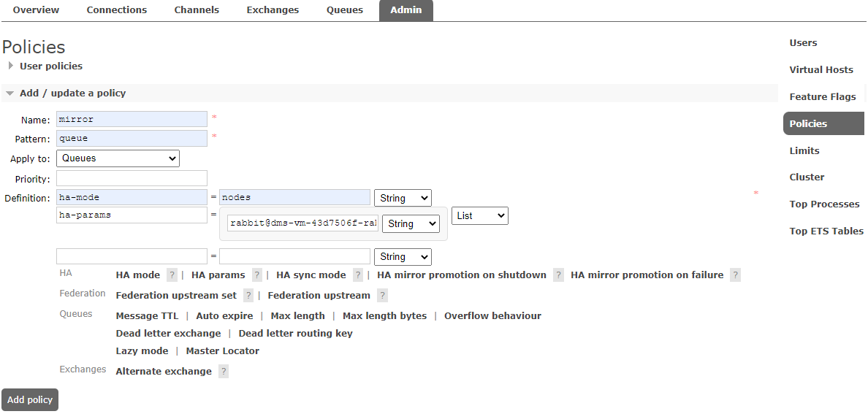
Task: Switch to the Exchanges tab
Action: (273, 10)
